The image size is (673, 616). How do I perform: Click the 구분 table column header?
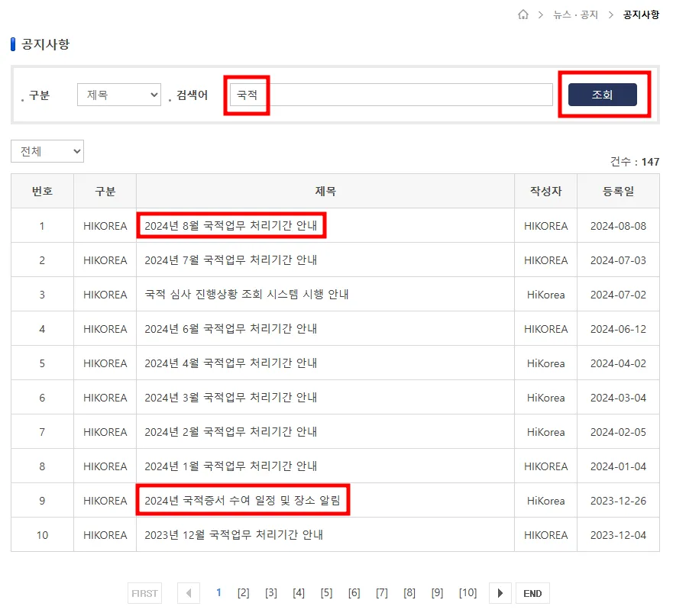[105, 191]
